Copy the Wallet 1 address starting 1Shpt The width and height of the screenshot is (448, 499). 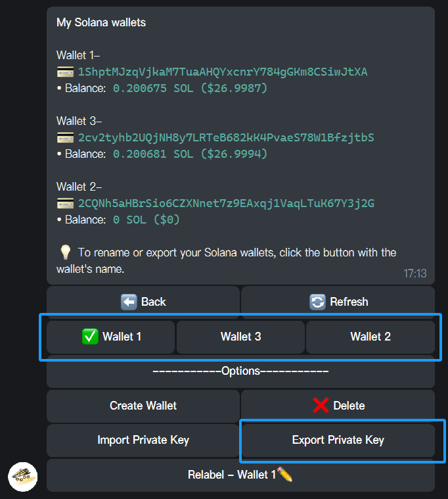[223, 72]
